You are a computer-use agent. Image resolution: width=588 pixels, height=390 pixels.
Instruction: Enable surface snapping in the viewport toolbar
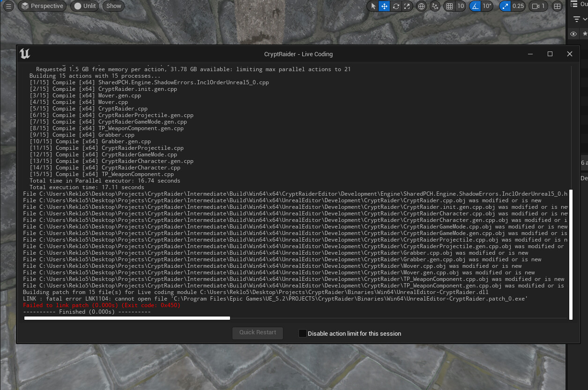tap(434, 6)
